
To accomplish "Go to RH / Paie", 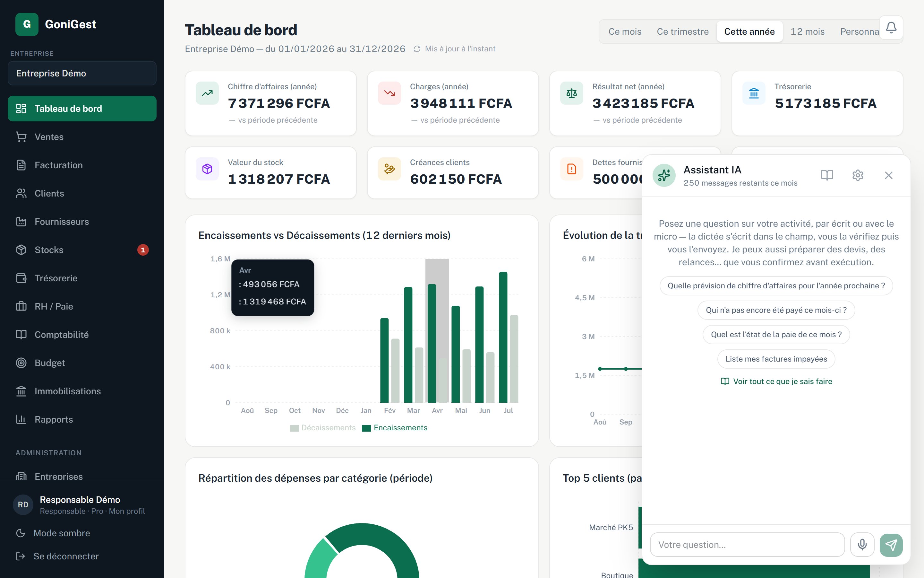I will pos(82,307).
